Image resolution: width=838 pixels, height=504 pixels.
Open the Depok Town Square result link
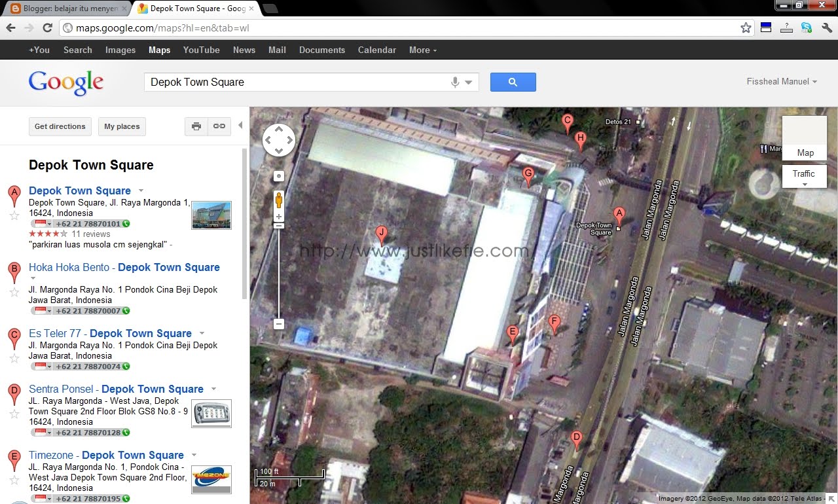click(80, 190)
